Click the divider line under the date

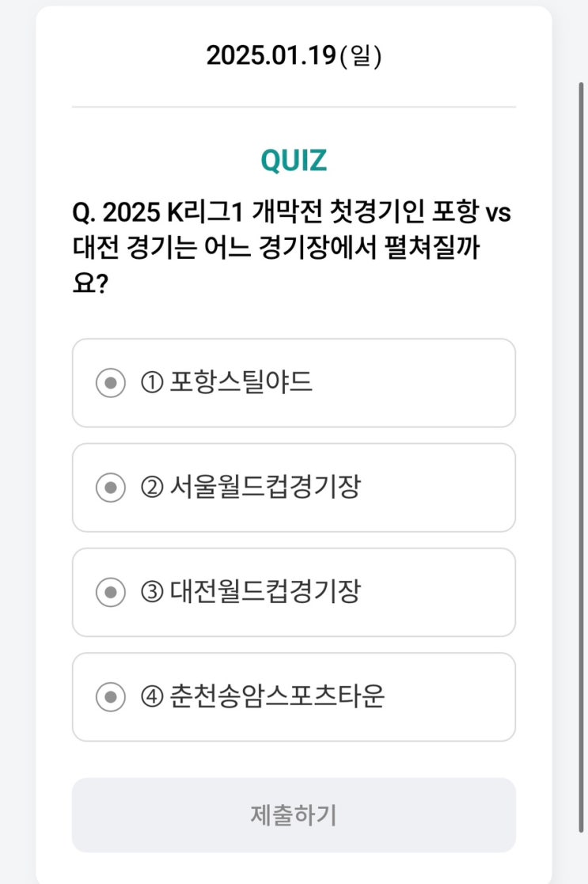[x=294, y=107]
